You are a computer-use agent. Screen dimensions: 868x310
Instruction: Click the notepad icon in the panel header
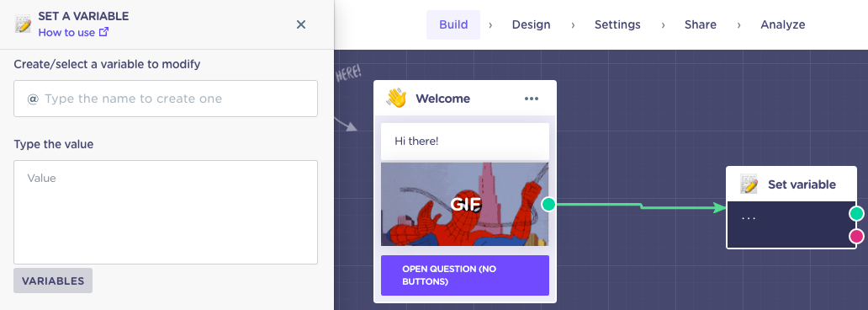(23, 24)
